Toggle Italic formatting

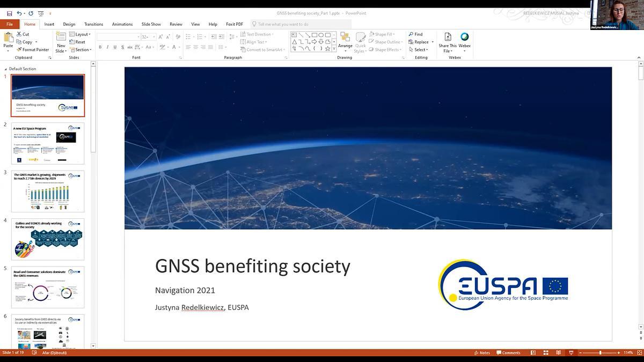[x=107, y=47]
